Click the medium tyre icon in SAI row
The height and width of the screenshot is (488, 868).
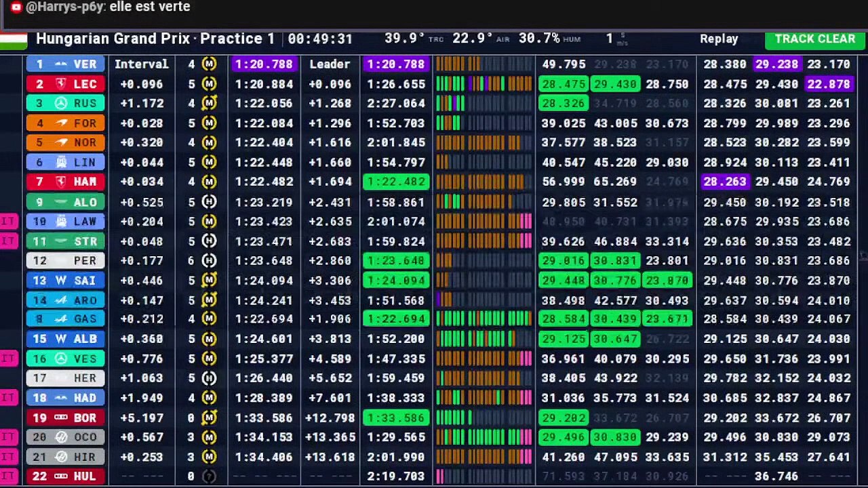(x=209, y=281)
